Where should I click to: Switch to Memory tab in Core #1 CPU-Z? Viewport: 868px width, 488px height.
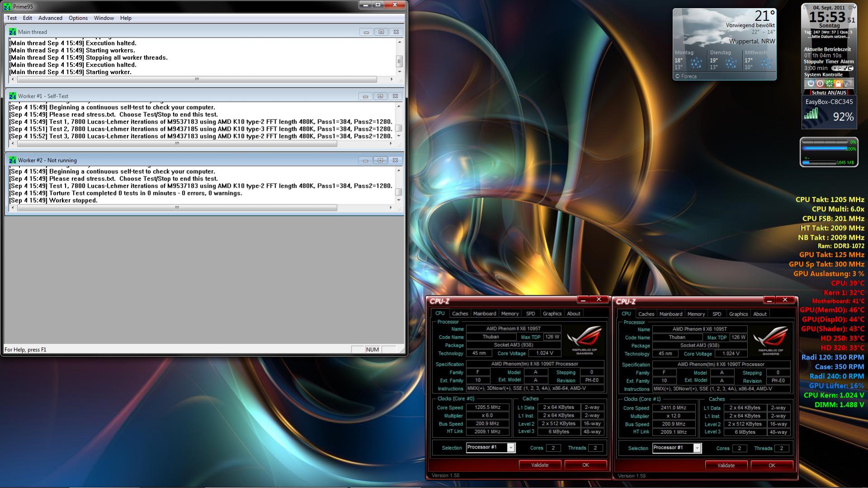pyautogui.click(x=696, y=314)
